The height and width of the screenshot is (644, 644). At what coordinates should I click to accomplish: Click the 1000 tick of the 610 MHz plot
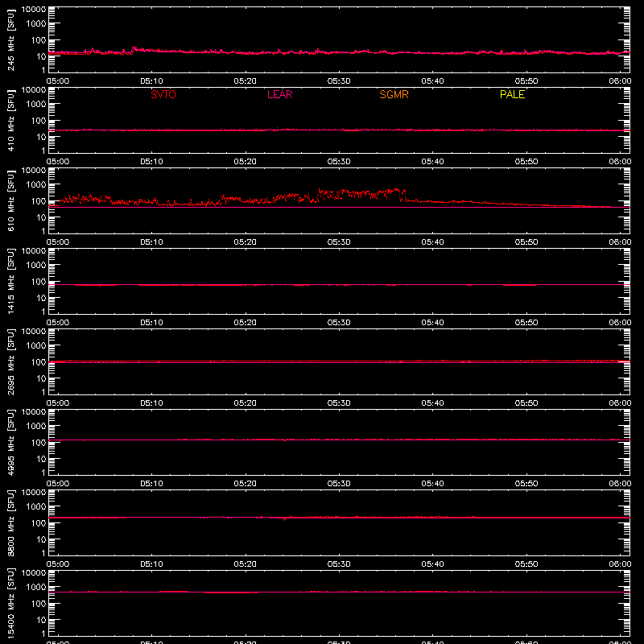tap(36, 185)
